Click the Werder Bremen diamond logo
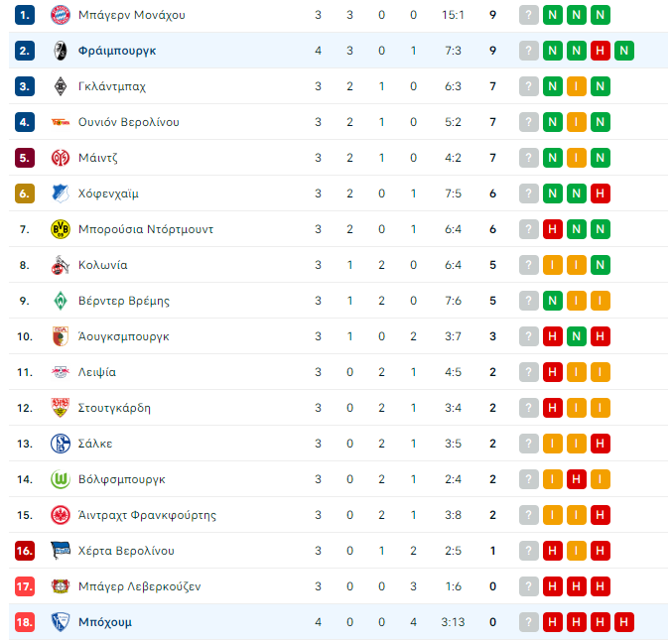 click(60, 301)
